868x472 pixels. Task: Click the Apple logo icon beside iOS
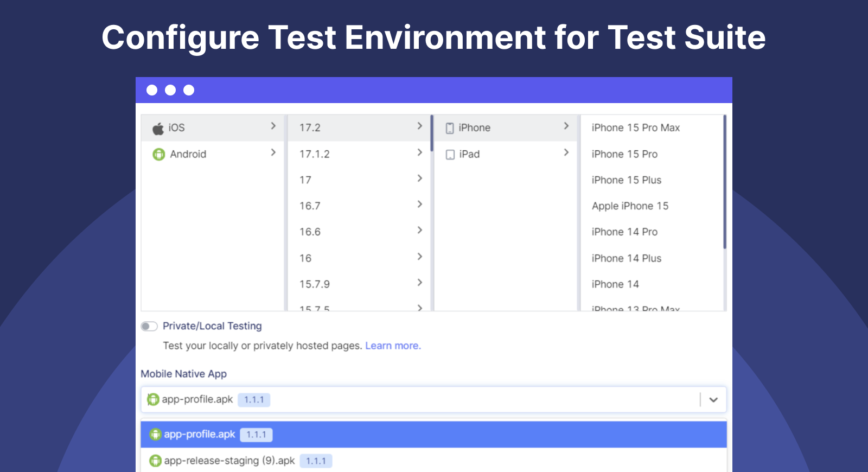point(158,128)
